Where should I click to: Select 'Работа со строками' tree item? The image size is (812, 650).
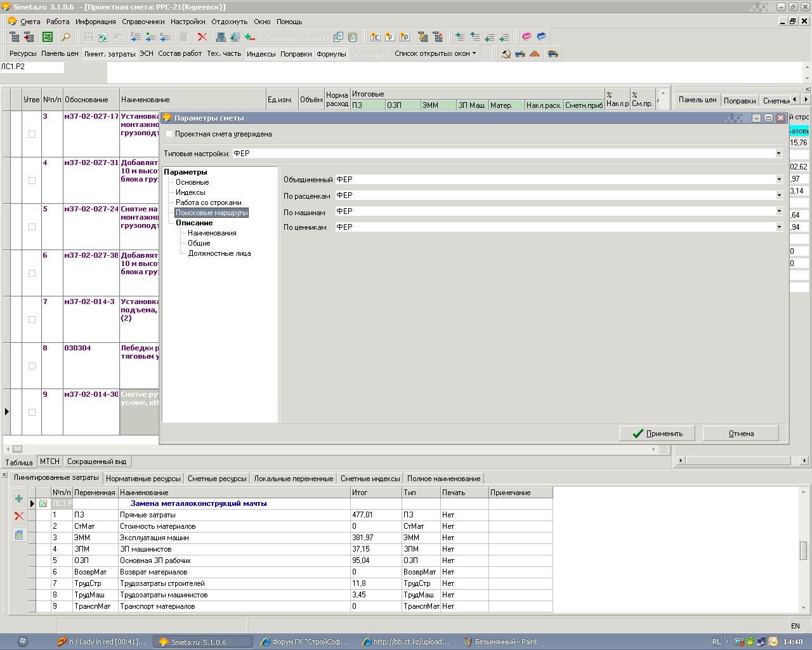(x=208, y=202)
